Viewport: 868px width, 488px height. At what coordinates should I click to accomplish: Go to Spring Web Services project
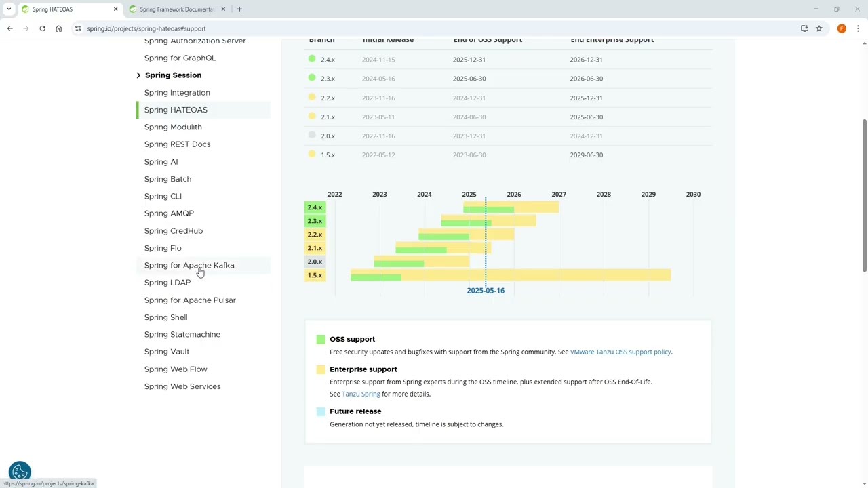tap(182, 386)
